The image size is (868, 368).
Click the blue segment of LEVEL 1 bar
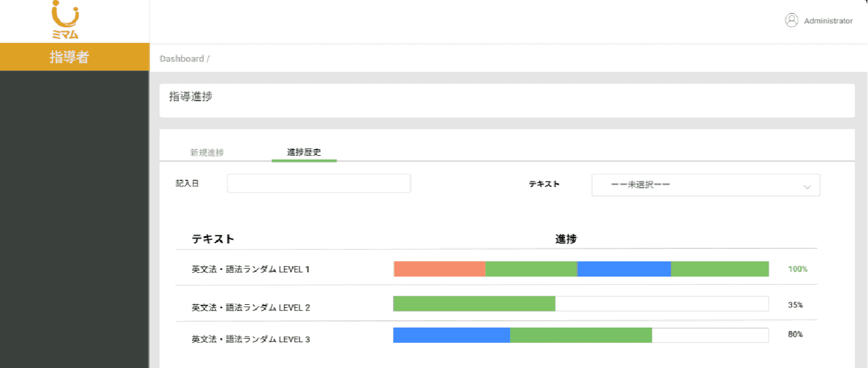point(624,269)
